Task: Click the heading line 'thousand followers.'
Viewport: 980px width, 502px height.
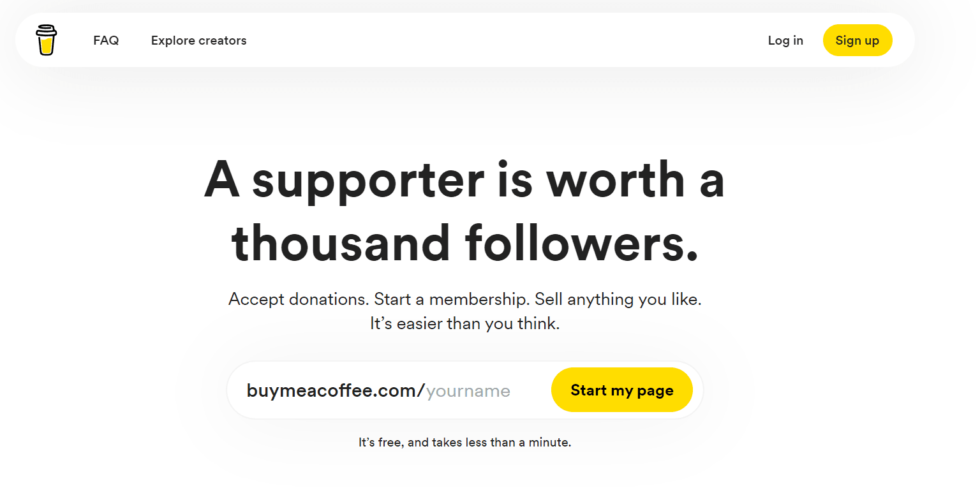Action: click(465, 243)
